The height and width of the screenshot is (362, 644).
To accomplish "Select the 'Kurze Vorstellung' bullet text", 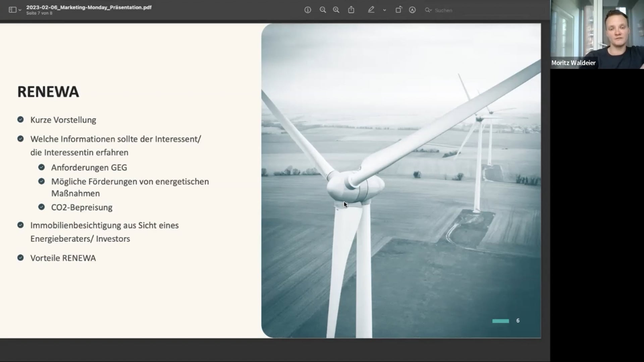I will (x=63, y=120).
